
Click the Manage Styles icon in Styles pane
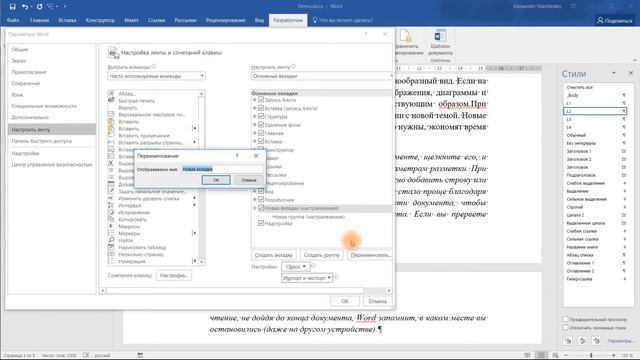596,340
